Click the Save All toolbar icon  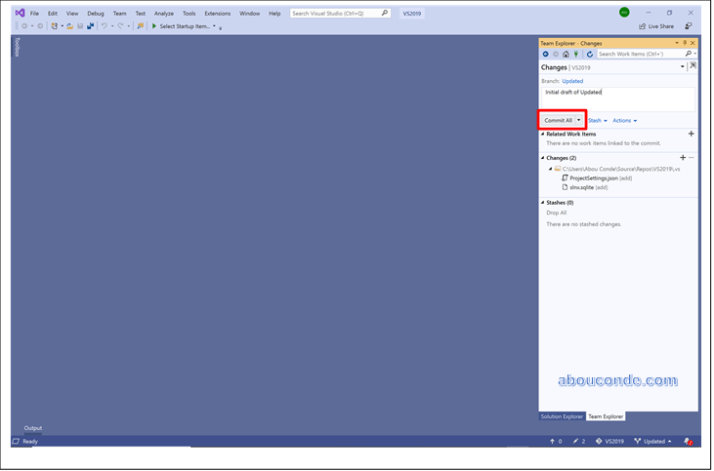(x=90, y=26)
